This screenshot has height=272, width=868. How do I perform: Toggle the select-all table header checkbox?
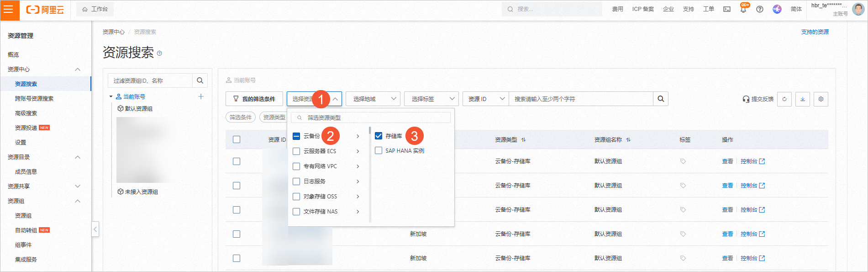[237, 139]
